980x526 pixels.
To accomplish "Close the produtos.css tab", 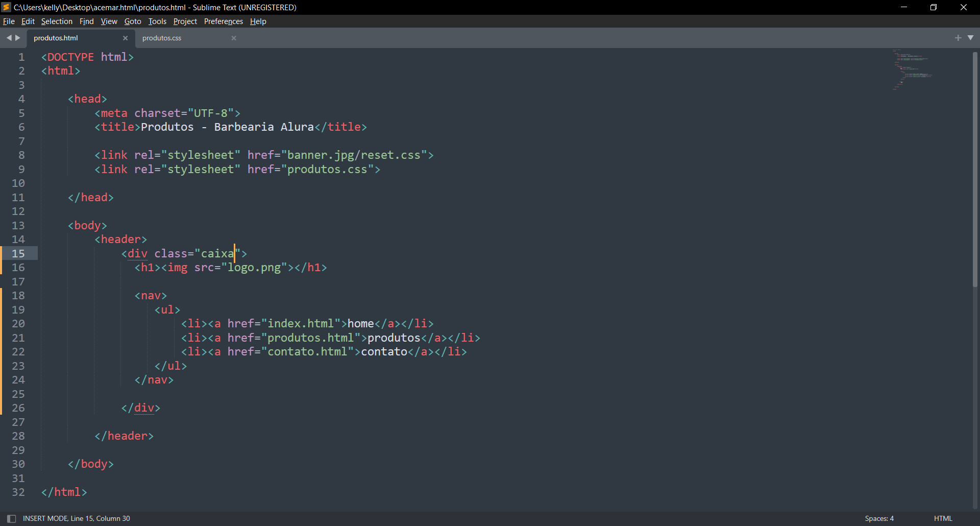I will 234,38.
